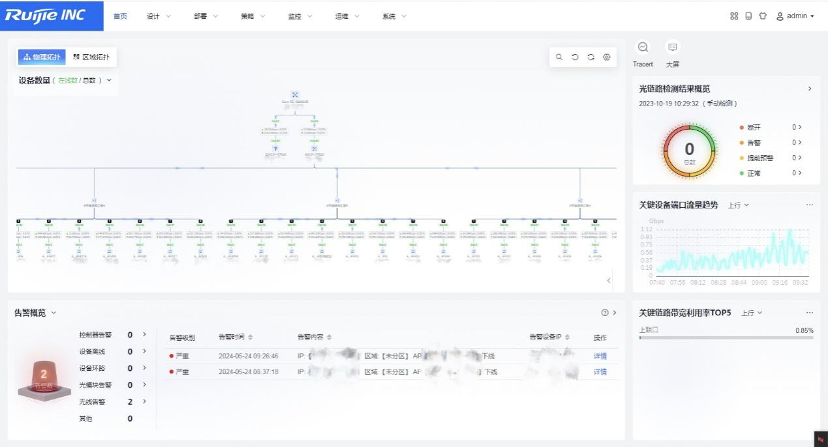This screenshot has width=828, height=448.
Task: Click alarm time 2024-06-24 09:26:46
Action: coord(248,356)
